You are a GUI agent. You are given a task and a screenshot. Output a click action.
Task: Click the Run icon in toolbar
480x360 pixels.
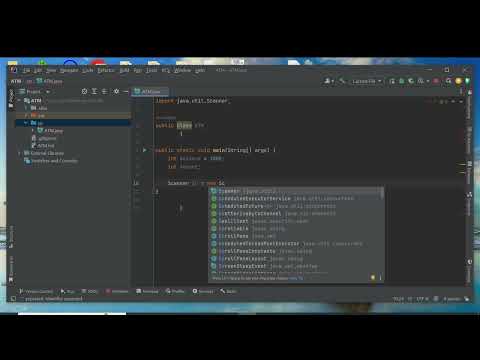[392, 81]
